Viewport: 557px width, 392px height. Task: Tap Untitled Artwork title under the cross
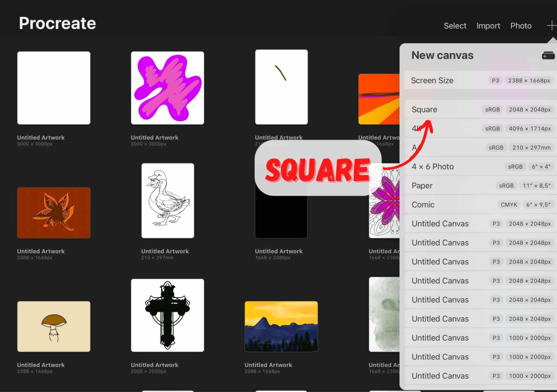point(154,365)
